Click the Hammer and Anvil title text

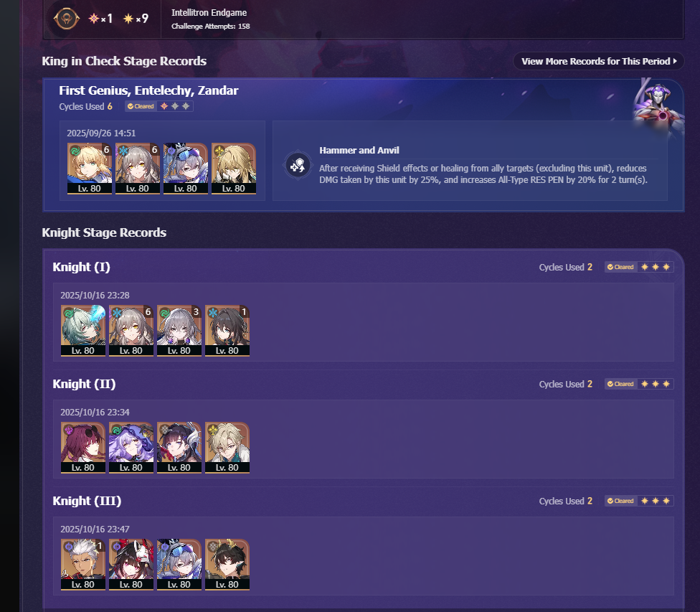coord(359,151)
